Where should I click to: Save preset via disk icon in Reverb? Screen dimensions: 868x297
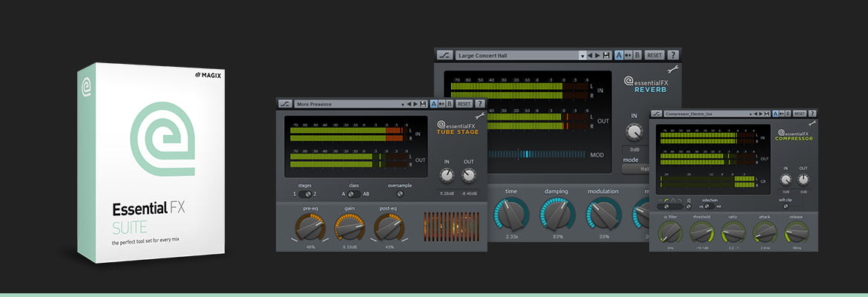pos(607,56)
